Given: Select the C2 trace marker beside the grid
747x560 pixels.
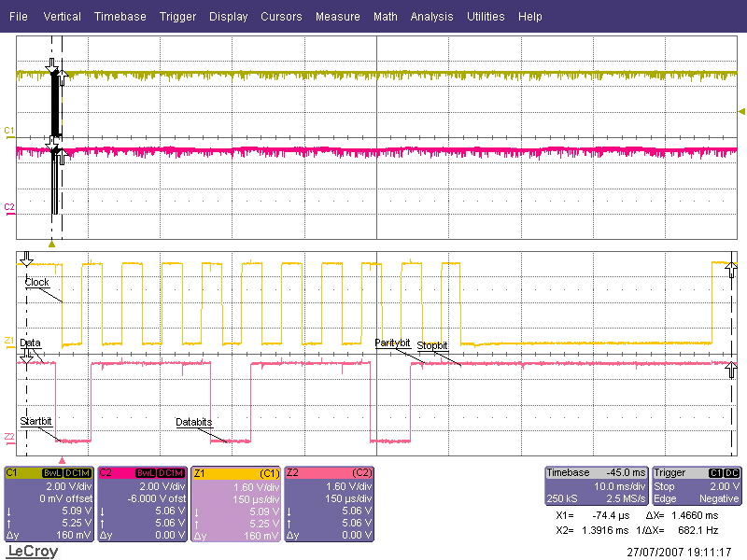Looking at the screenshot, I should coord(9,208).
